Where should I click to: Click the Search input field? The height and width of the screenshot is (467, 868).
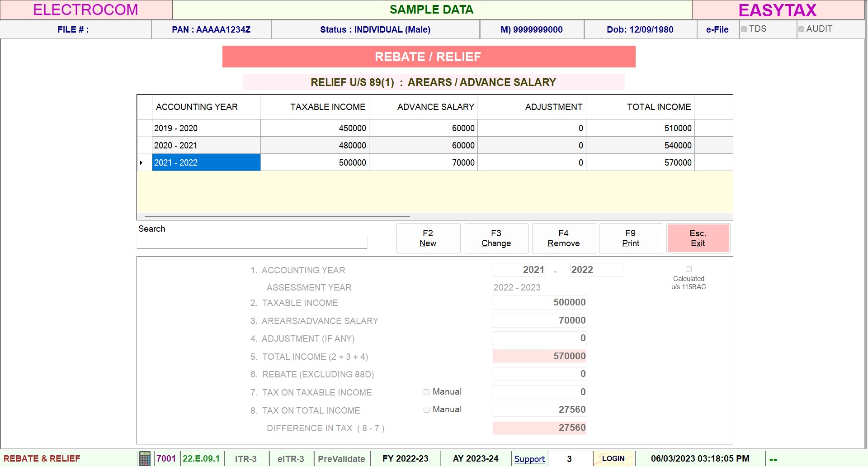(252, 242)
